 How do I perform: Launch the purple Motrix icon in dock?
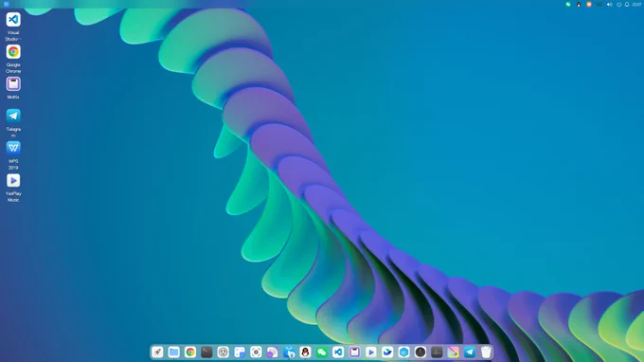(354, 353)
